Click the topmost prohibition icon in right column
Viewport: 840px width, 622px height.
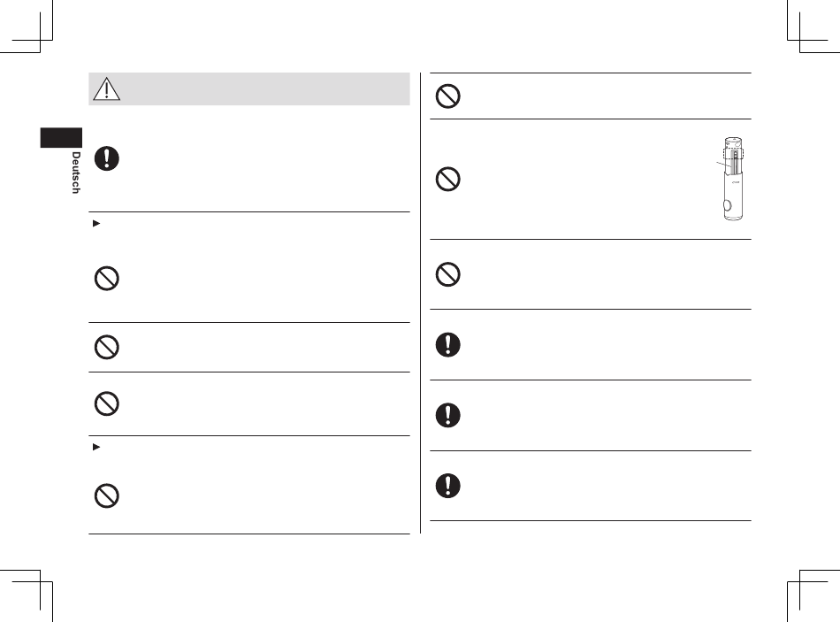(x=448, y=96)
